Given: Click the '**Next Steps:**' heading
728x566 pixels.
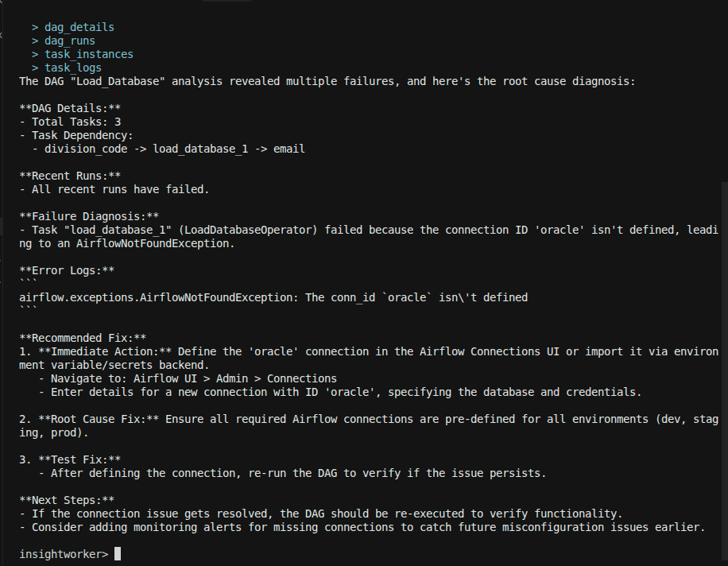Looking at the screenshot, I should point(67,500).
